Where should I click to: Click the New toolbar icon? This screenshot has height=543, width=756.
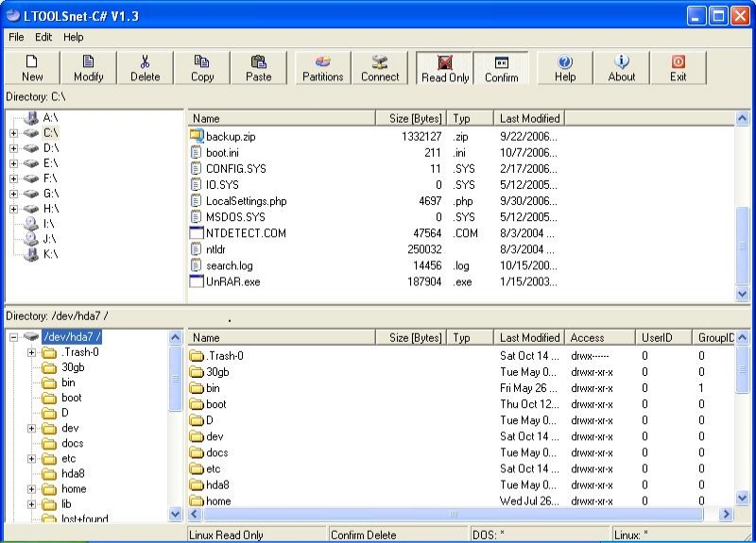coord(32,62)
